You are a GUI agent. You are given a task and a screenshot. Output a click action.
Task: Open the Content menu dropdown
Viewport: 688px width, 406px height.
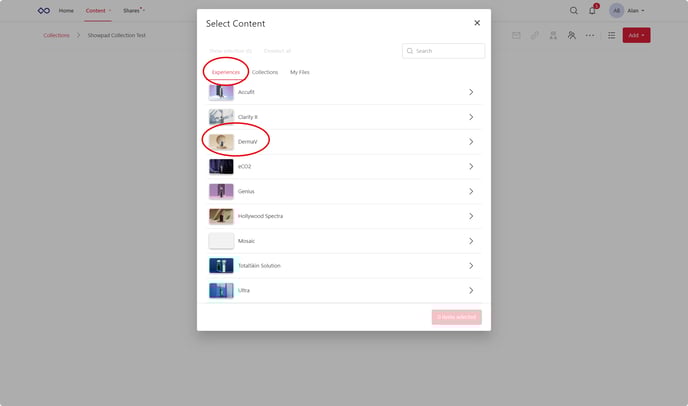click(x=98, y=10)
